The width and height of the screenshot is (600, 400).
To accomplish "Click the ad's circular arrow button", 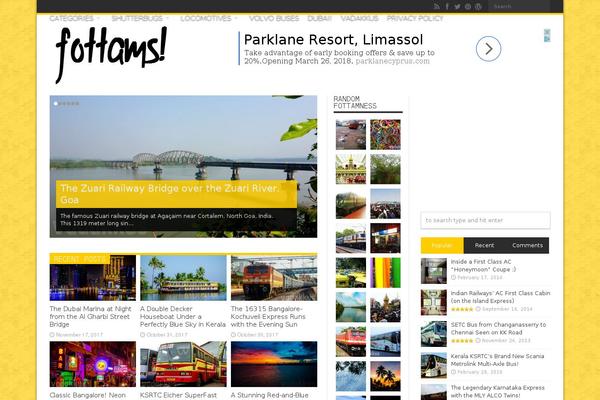I will 488,49.
